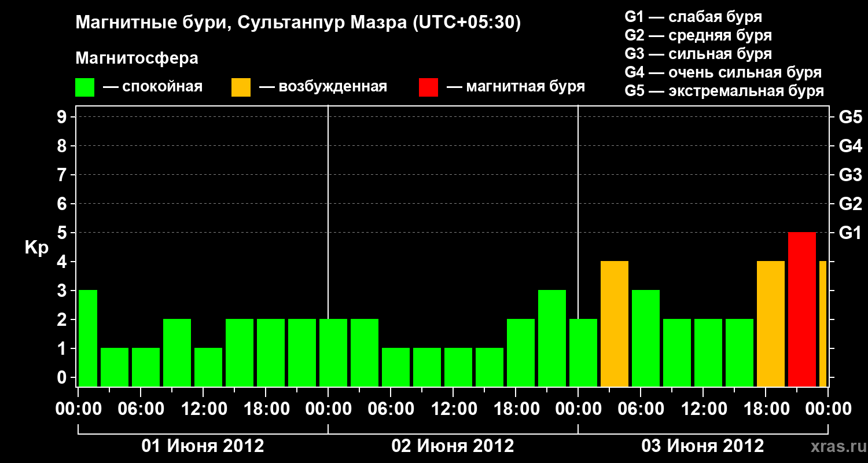Screen dimensions: 868x463
Task: Click the line 'G3 — сильная буря'
Action: pos(698,54)
